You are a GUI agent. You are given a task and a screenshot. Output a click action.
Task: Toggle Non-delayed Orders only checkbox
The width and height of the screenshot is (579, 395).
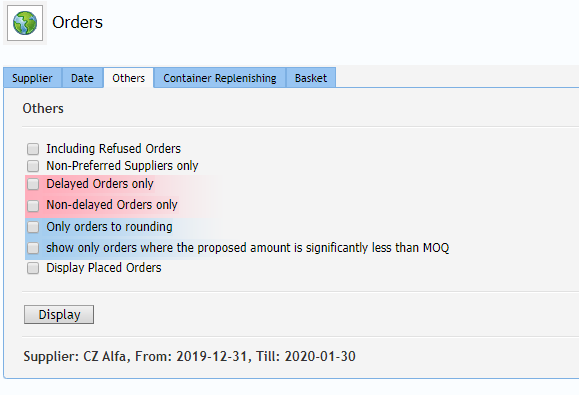click(33, 205)
